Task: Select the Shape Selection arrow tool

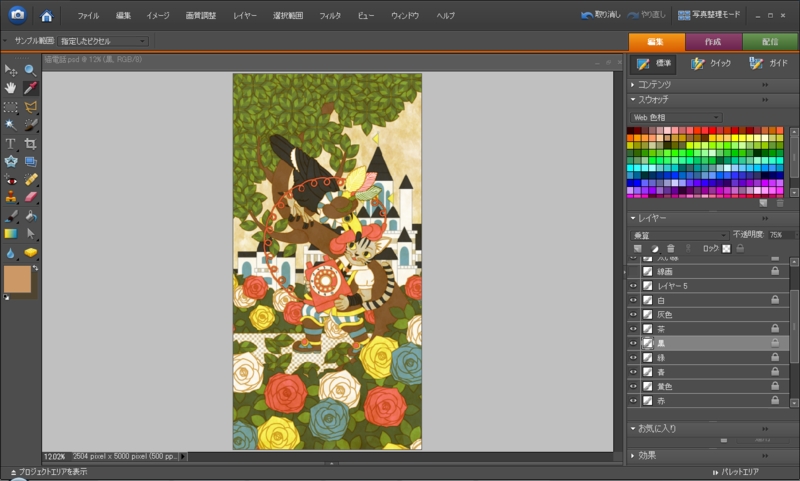Action: click(x=30, y=234)
